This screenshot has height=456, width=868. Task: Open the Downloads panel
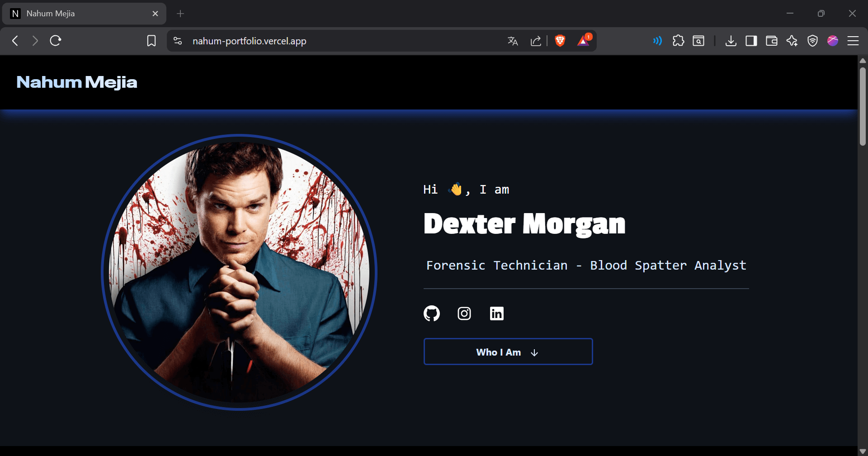pos(731,41)
